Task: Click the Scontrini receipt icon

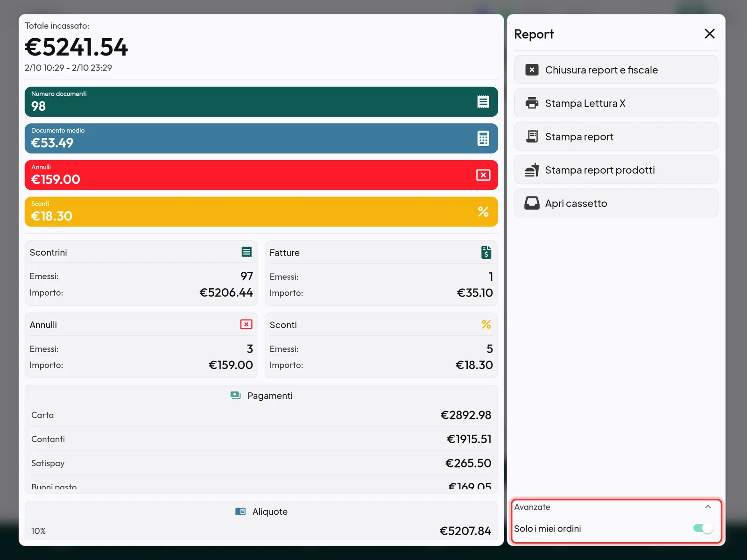Action: (x=247, y=252)
